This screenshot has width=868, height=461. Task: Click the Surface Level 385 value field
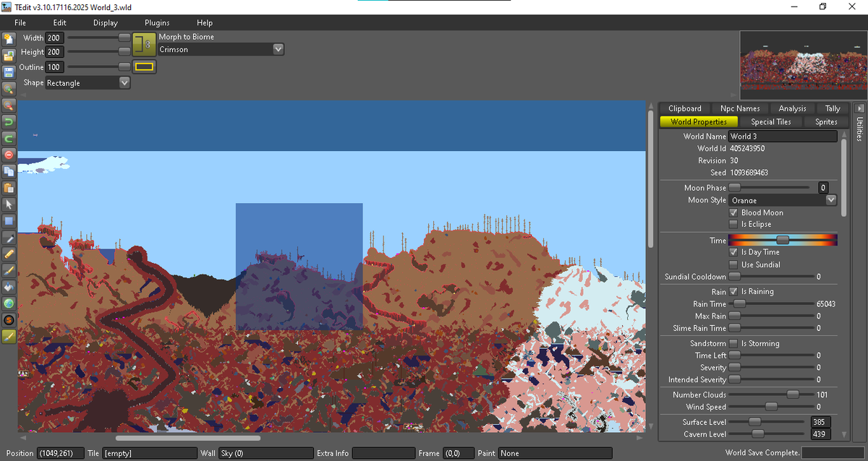pyautogui.click(x=820, y=422)
